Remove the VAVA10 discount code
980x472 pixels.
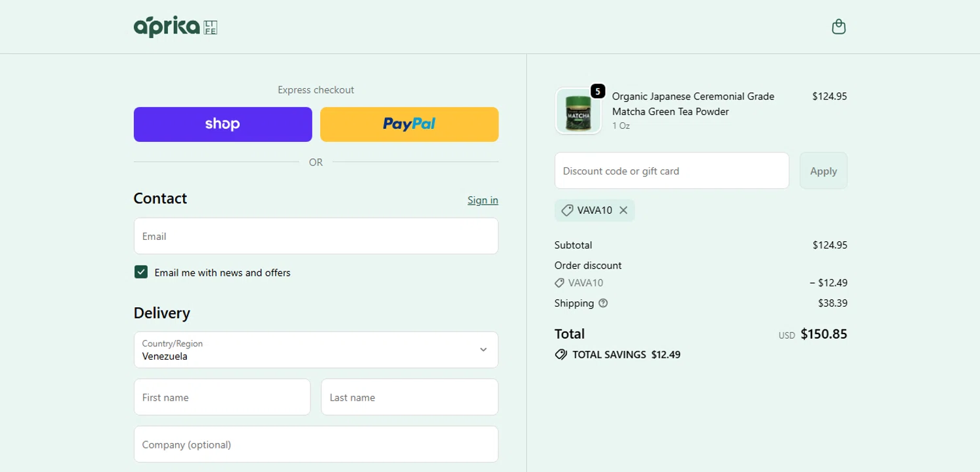tap(623, 211)
